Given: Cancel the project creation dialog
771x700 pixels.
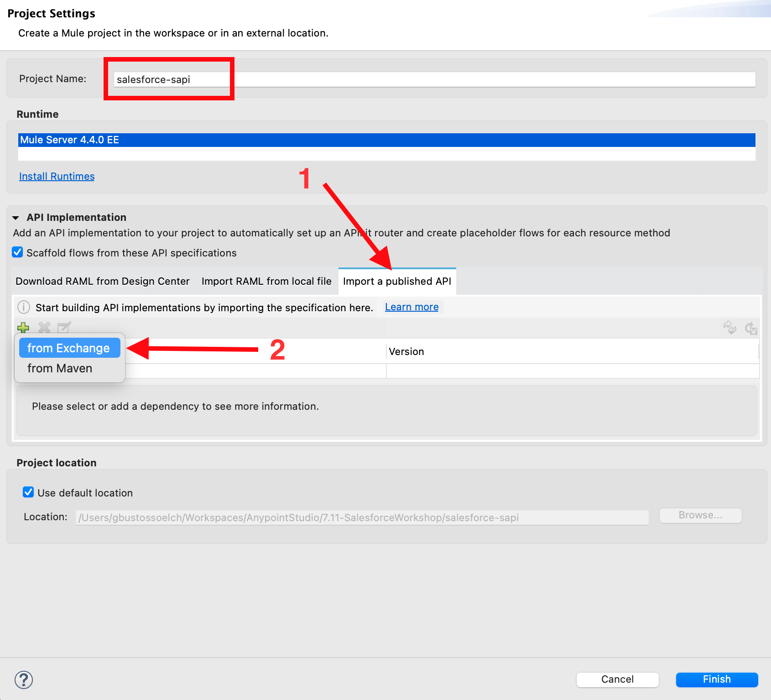Looking at the screenshot, I should 617,679.
